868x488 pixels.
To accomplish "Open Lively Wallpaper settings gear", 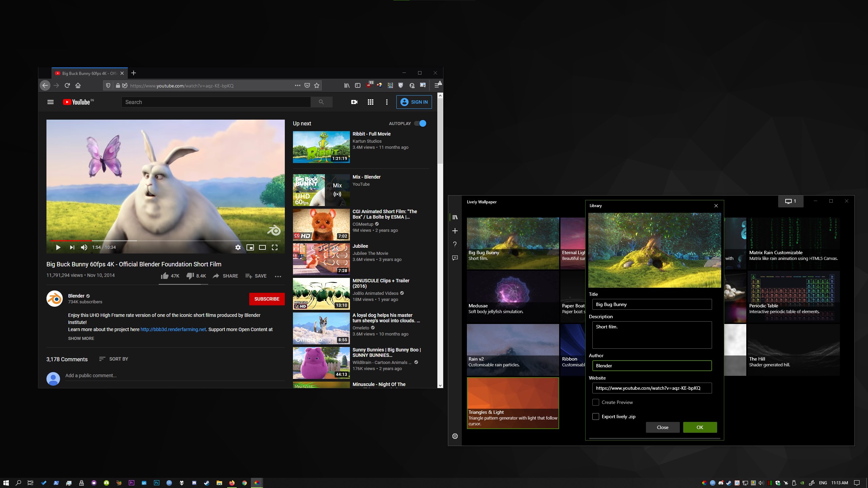I will pos(455,436).
